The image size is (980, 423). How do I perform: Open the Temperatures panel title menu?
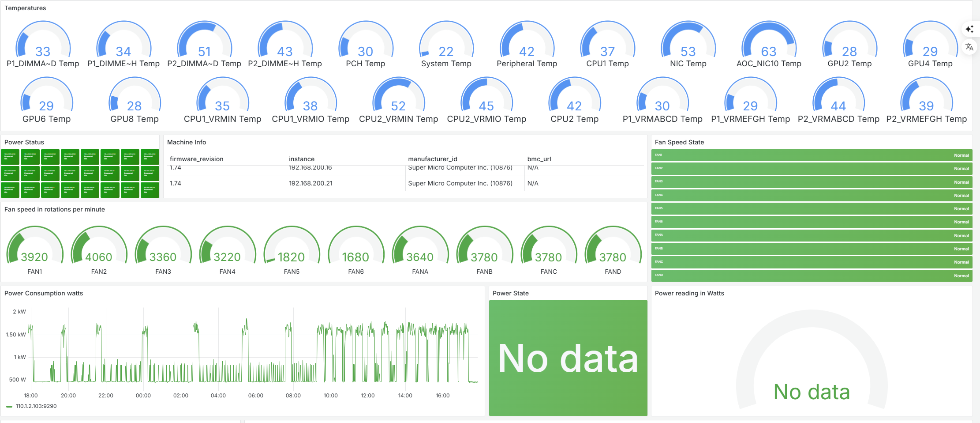click(25, 8)
